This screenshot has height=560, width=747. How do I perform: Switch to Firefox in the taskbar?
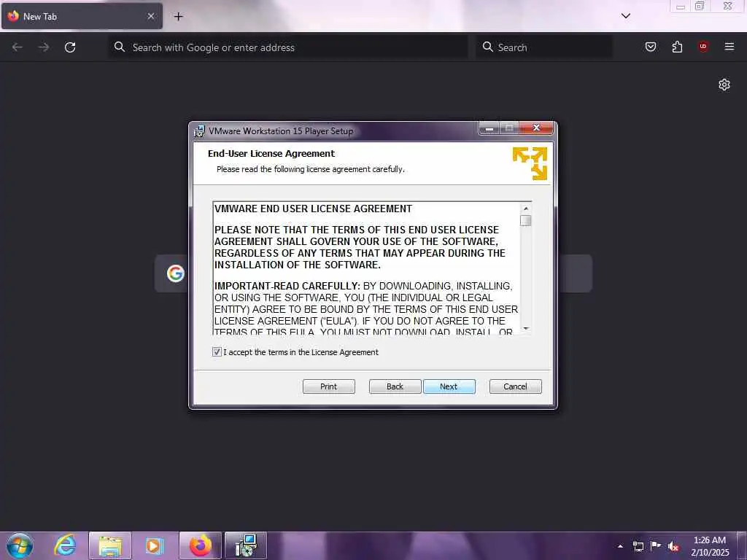click(201, 545)
